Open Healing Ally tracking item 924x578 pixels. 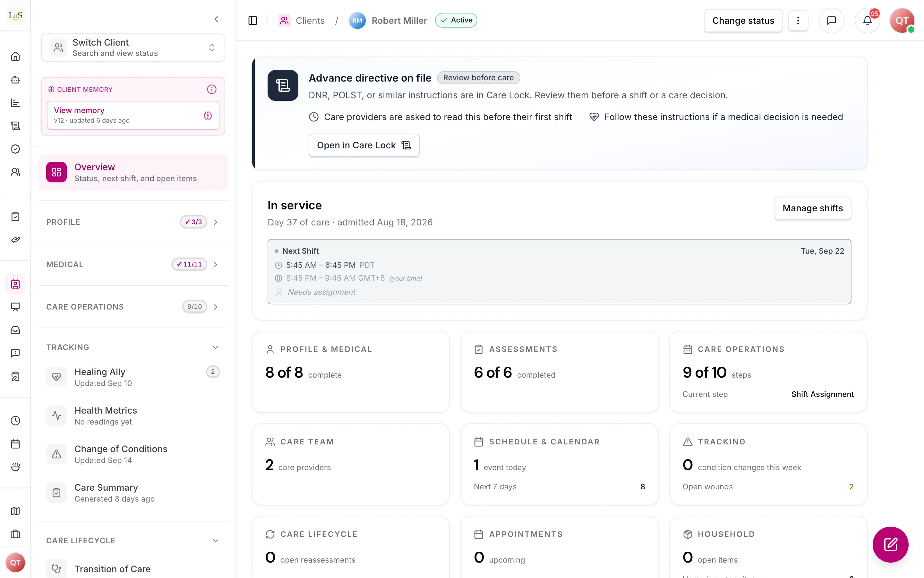tap(133, 377)
